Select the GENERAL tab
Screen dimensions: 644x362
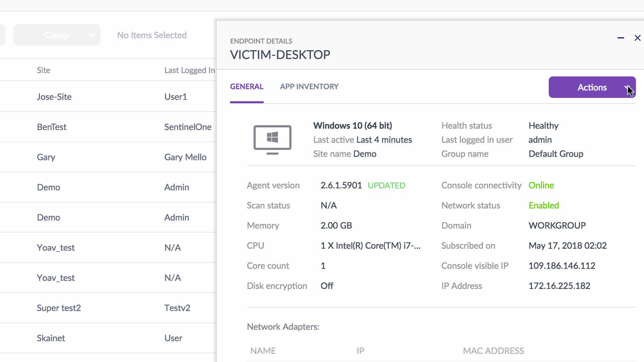[x=247, y=86]
